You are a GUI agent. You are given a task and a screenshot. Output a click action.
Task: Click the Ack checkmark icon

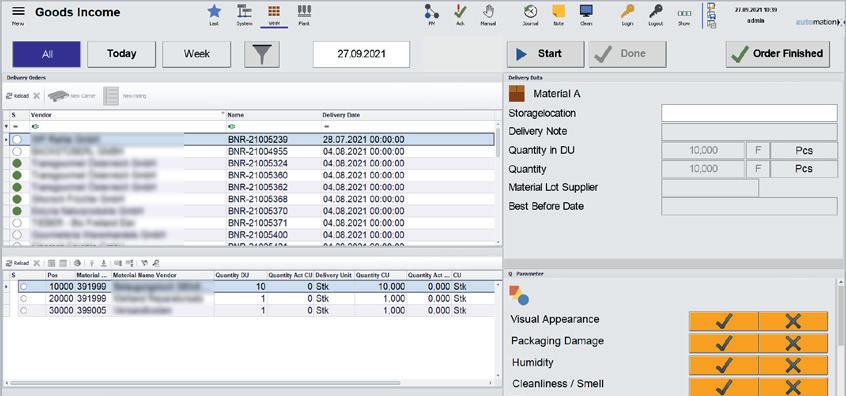tap(460, 11)
